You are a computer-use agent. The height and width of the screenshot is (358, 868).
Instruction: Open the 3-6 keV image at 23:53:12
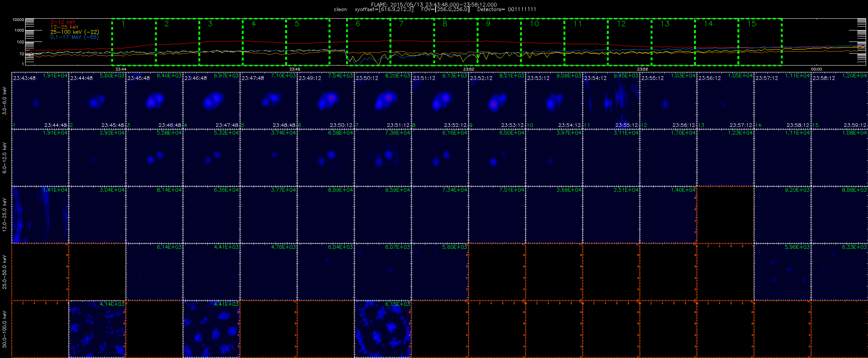pos(554,101)
